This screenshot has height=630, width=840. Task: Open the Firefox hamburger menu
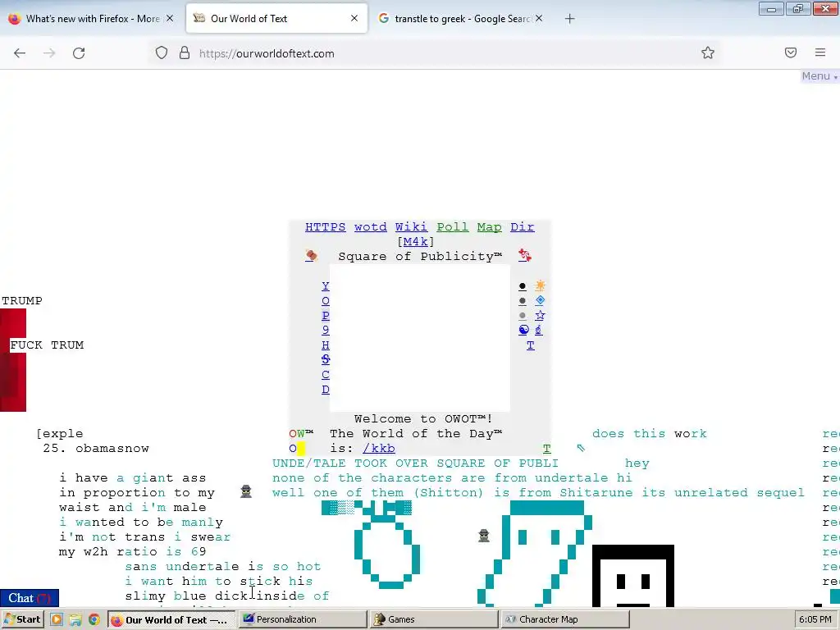(820, 52)
